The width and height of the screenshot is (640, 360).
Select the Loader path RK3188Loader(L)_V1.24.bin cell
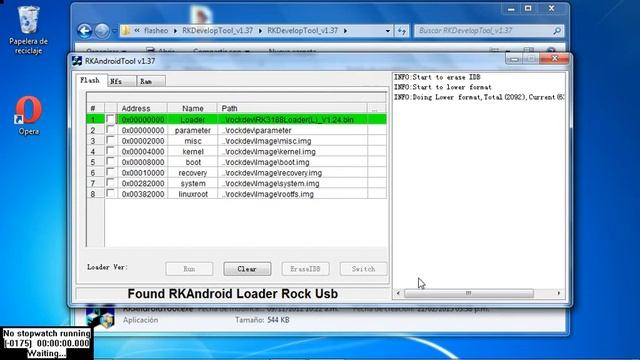pos(292,120)
